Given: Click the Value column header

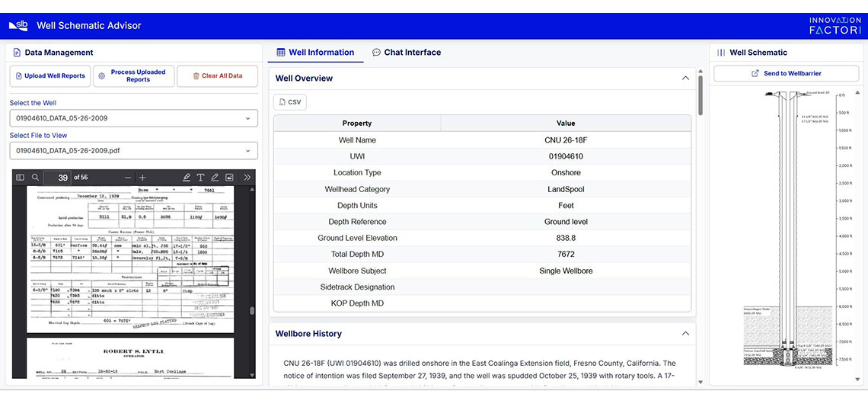Looking at the screenshot, I should [566, 123].
